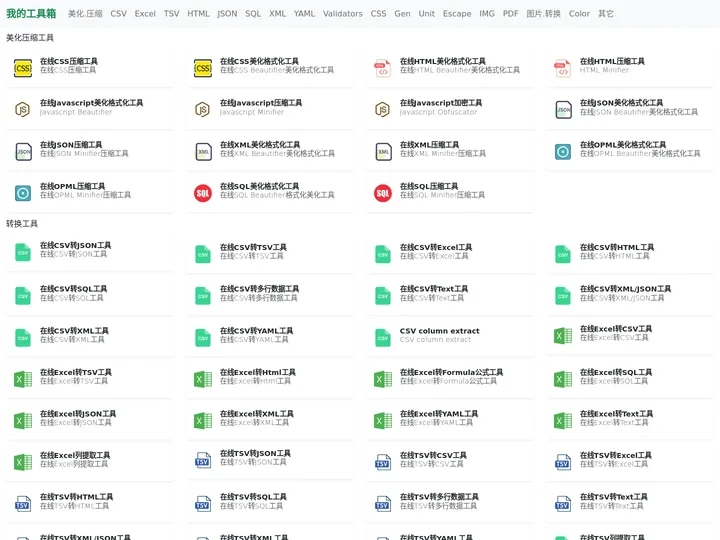Click the Excel icon for 在线Excel转TSV工具
Viewport: 720px width, 540px height.
pos(22,379)
